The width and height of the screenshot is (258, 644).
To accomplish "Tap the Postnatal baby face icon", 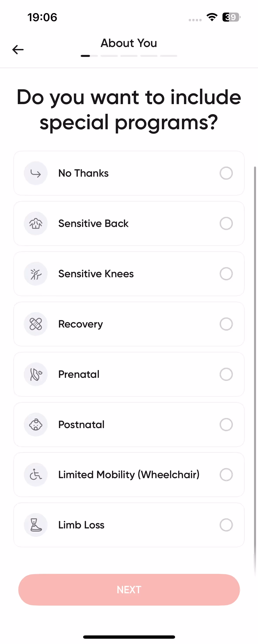I will [x=36, y=425].
